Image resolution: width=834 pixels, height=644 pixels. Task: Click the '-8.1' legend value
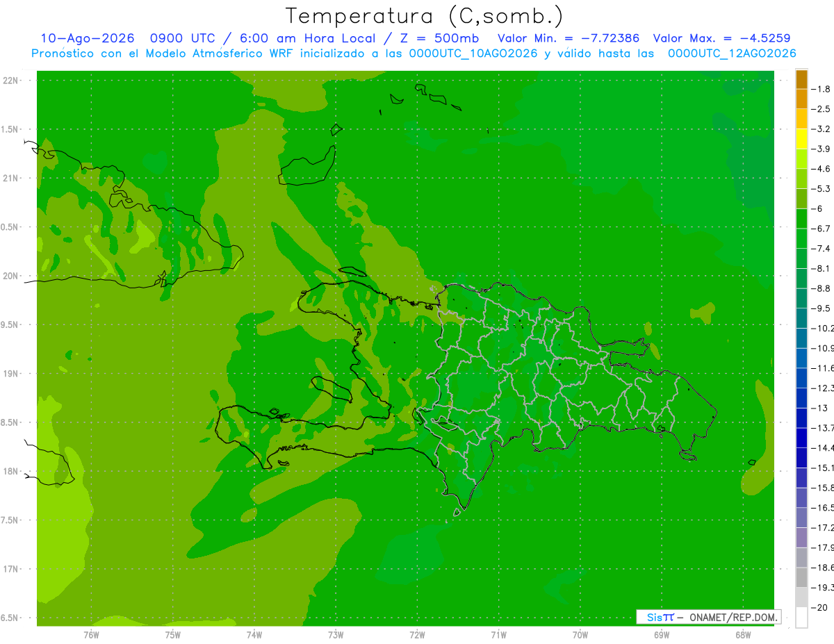pos(821,269)
